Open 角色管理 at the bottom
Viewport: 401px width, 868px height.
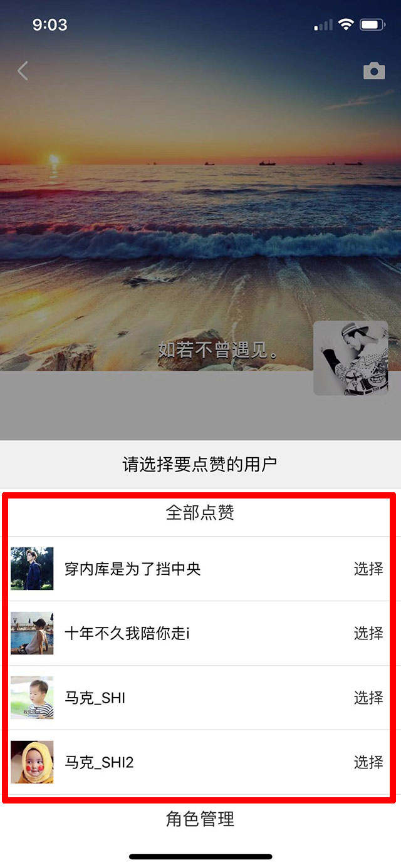click(x=200, y=819)
